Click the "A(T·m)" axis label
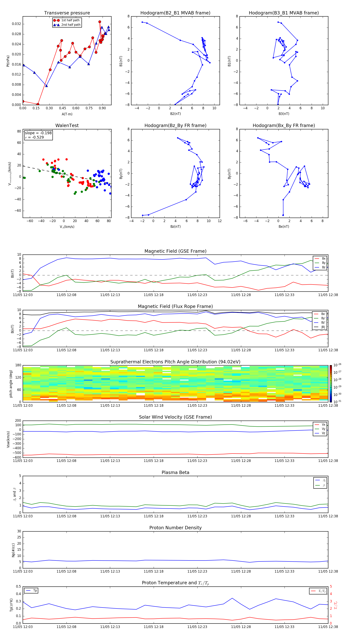 pyautogui.click(x=67, y=114)
